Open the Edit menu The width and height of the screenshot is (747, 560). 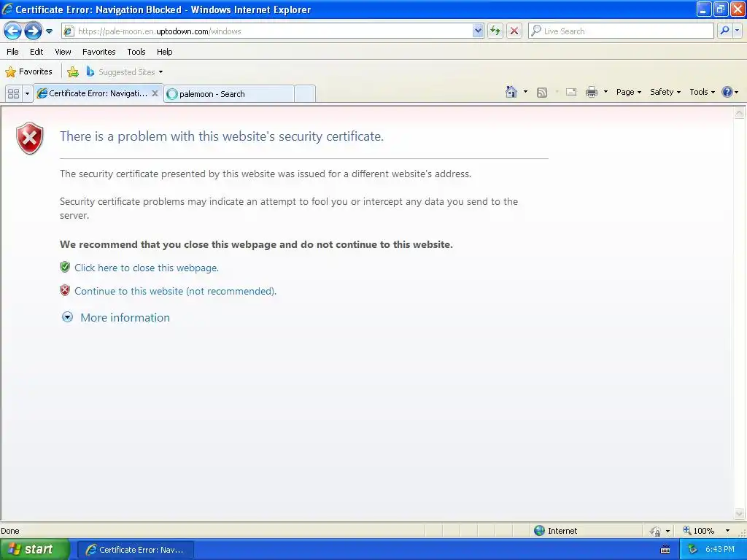click(x=36, y=52)
